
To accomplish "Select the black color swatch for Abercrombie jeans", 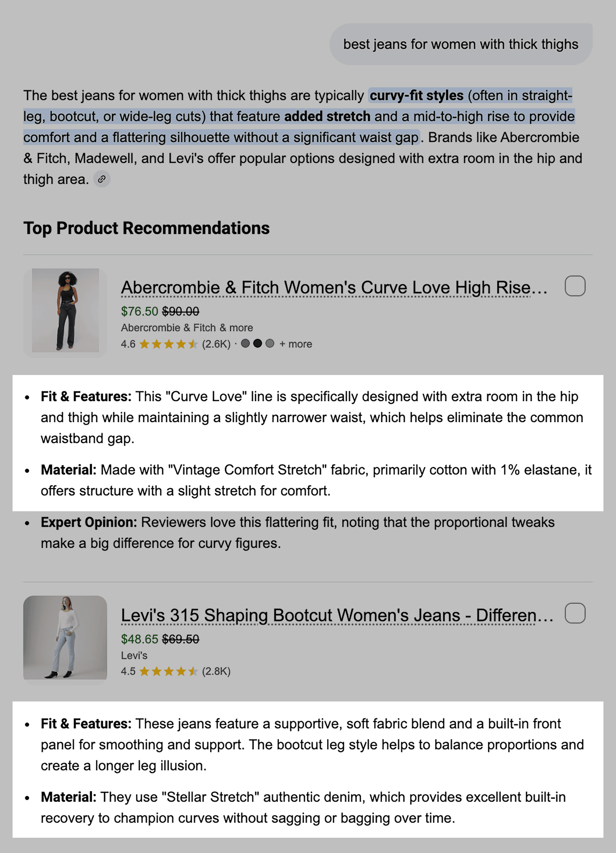I will click(257, 343).
